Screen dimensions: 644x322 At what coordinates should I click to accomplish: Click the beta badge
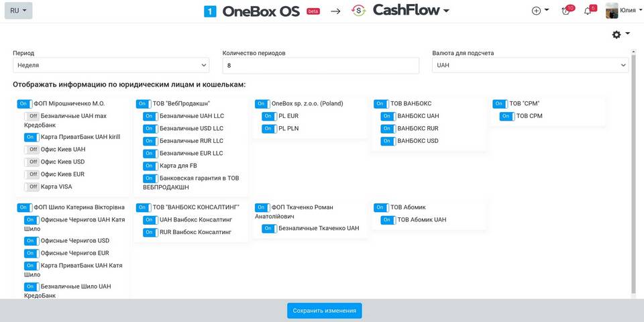click(x=313, y=11)
